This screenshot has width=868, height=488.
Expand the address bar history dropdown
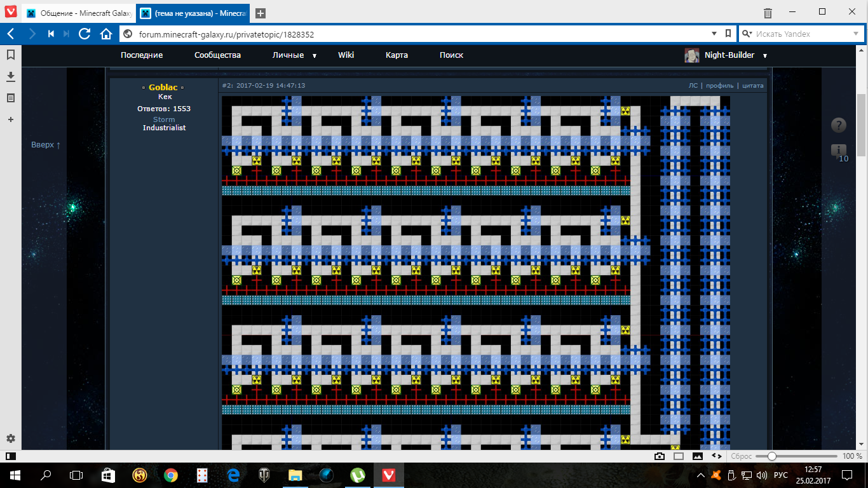pyautogui.click(x=714, y=34)
